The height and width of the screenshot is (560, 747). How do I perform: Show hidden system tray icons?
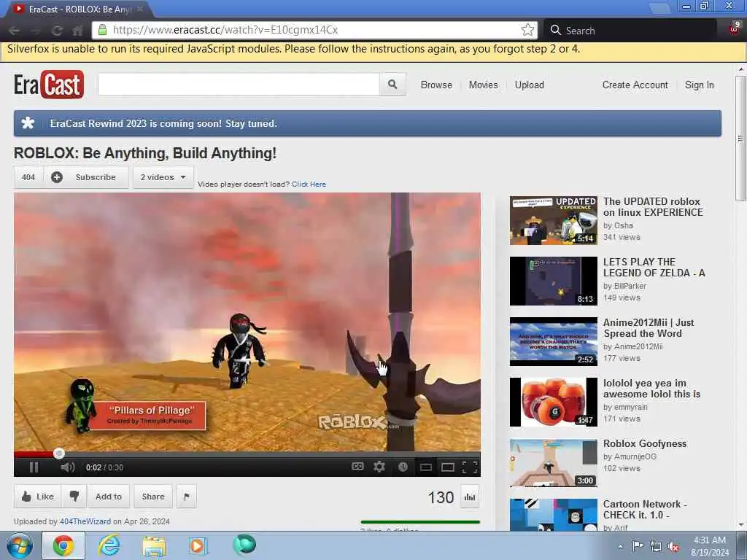point(620,546)
